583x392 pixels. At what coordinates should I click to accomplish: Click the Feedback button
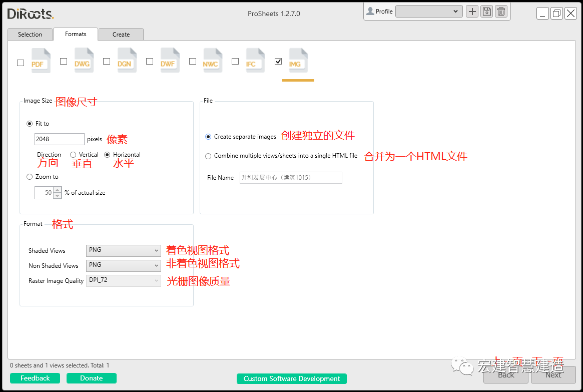(35, 378)
